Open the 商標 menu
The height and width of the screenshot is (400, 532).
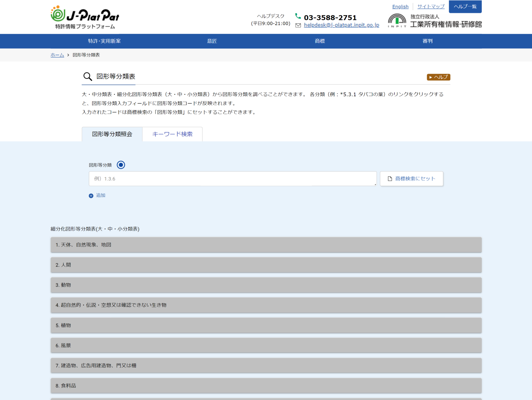(320, 41)
